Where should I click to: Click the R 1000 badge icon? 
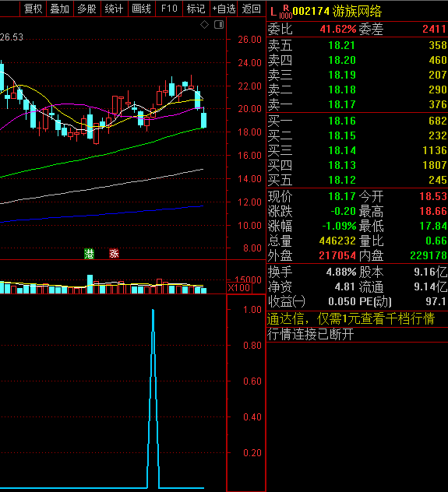click(x=286, y=12)
